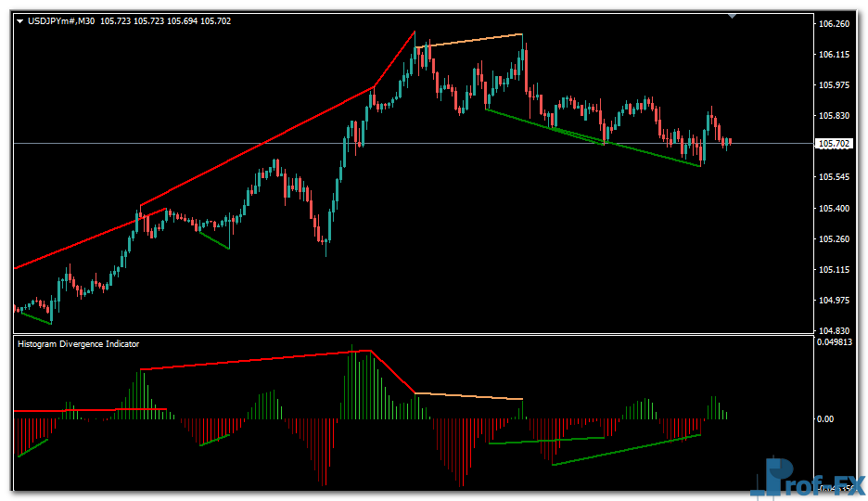Click the 0.00 zero level label
The image size is (868, 501).
click(x=827, y=419)
